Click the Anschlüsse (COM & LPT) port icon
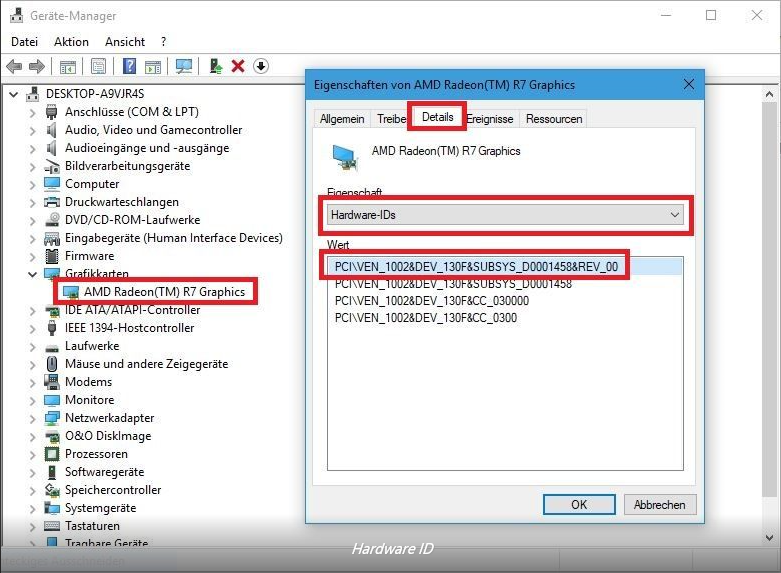The height and width of the screenshot is (573, 781). [x=51, y=112]
